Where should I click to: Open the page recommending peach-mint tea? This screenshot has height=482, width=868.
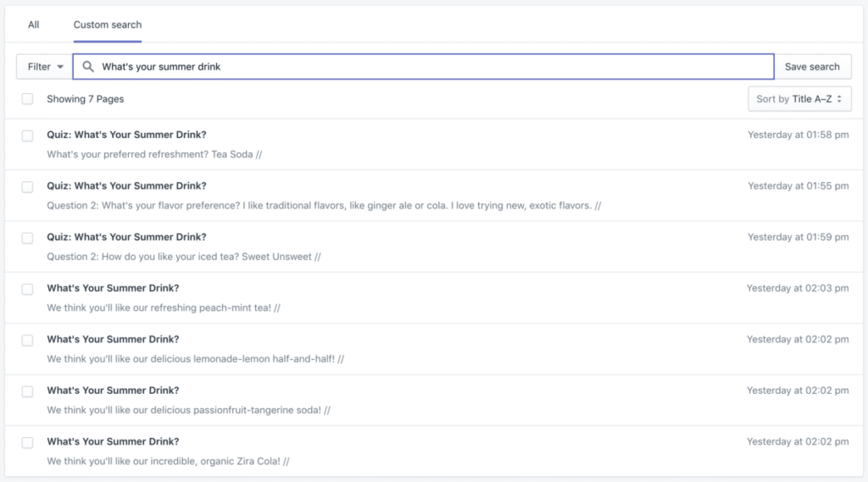113,288
